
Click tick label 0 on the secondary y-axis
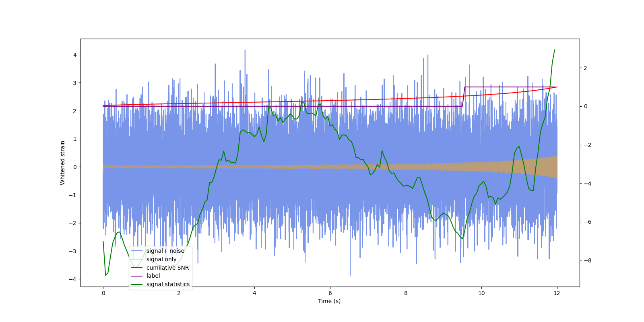(585, 107)
